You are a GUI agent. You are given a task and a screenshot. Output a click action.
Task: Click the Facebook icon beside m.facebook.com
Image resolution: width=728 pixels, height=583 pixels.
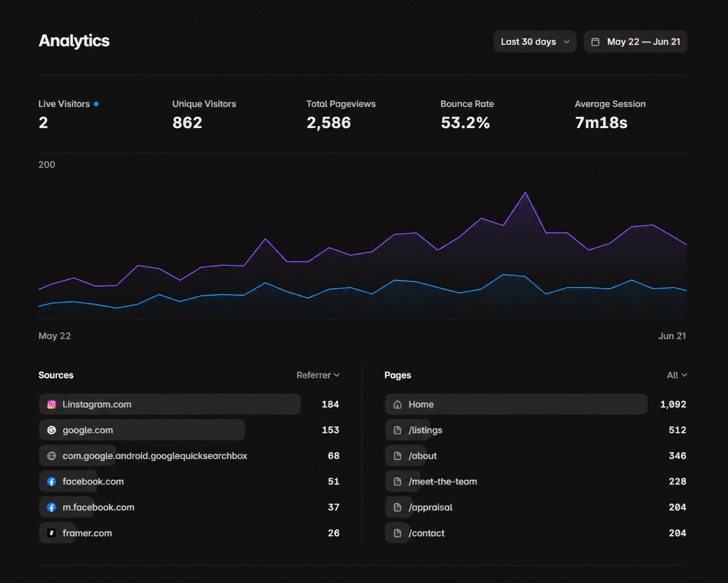click(x=51, y=507)
